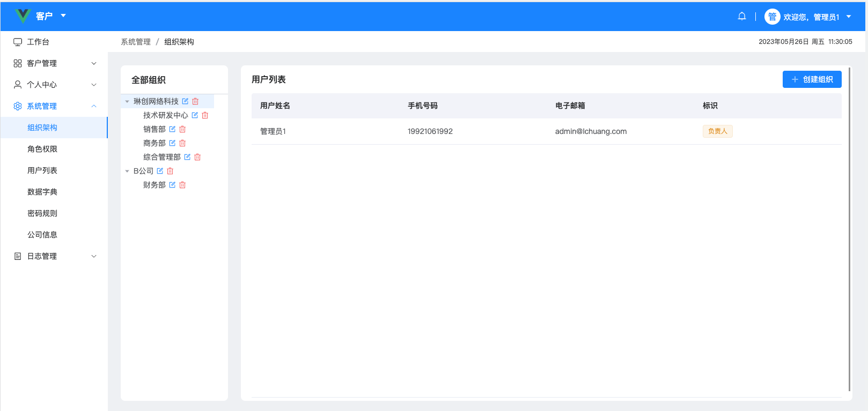Edit 琳创网络科技 organization
The image size is (868, 411).
tap(185, 101)
